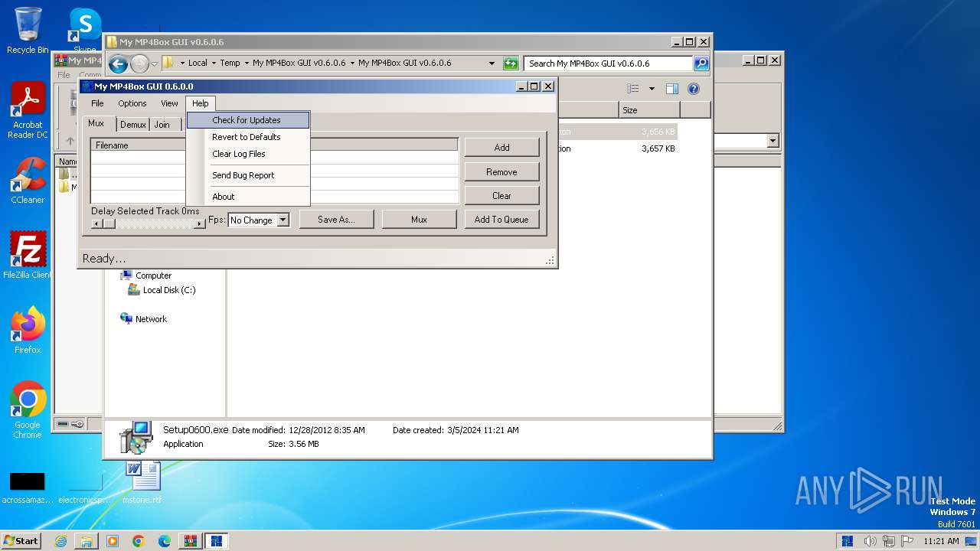Open Acrobat Reader DC shortcut
Image resolution: width=980 pixels, height=551 pixels.
click(28, 111)
